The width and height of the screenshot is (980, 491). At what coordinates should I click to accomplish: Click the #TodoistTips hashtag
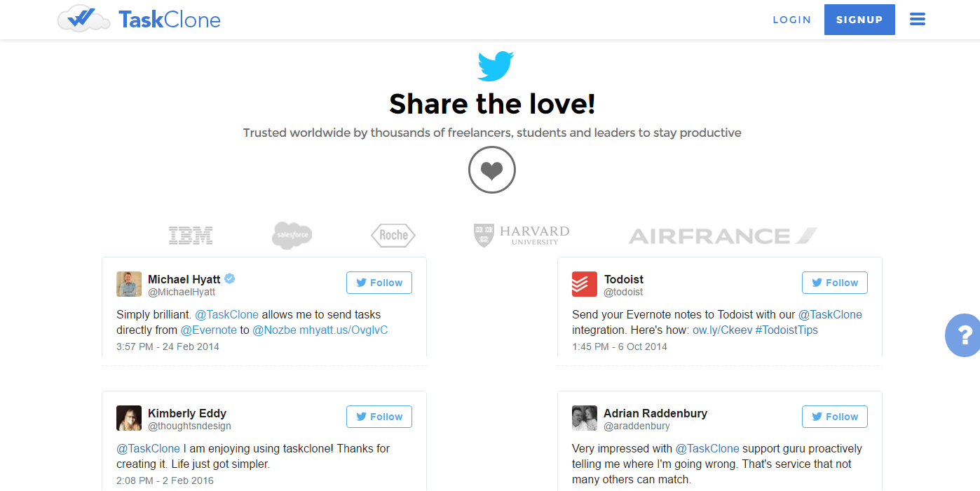(x=787, y=330)
